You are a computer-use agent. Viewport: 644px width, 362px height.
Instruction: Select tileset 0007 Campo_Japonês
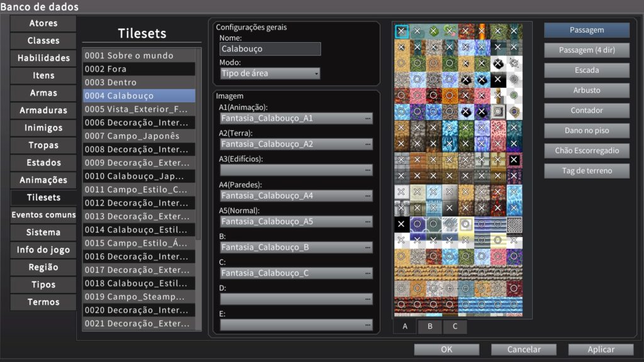tap(139, 136)
